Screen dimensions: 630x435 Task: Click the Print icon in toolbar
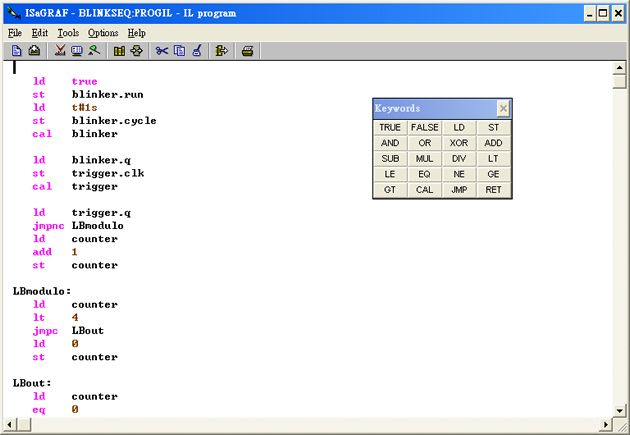coord(247,50)
